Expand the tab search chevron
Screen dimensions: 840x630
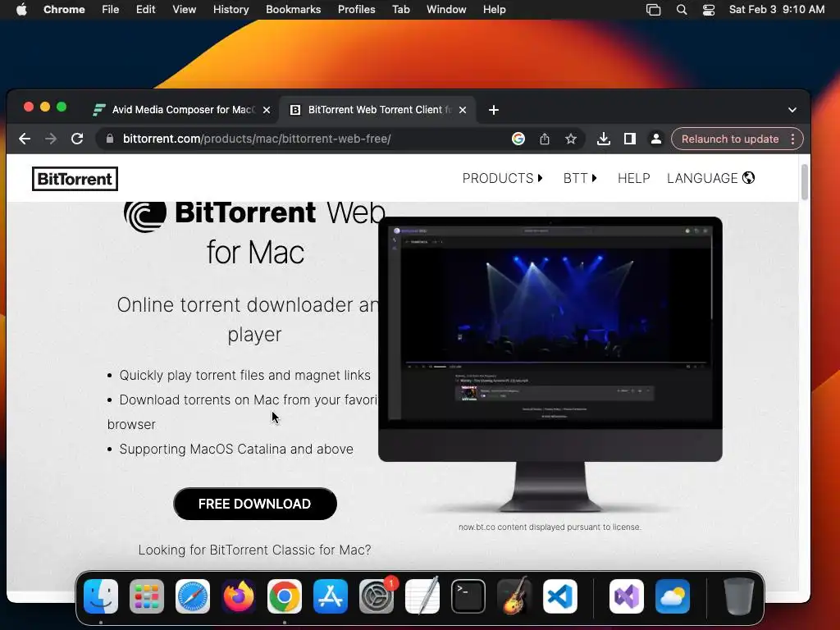click(792, 110)
